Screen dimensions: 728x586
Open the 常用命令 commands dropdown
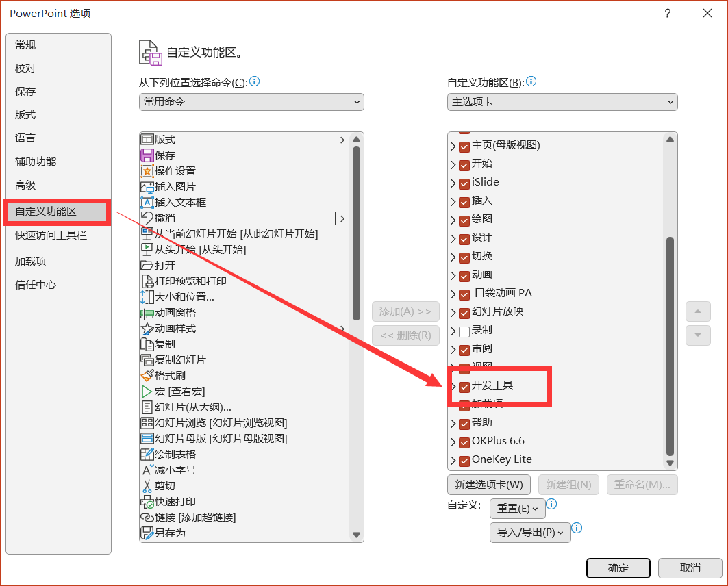coord(251,102)
